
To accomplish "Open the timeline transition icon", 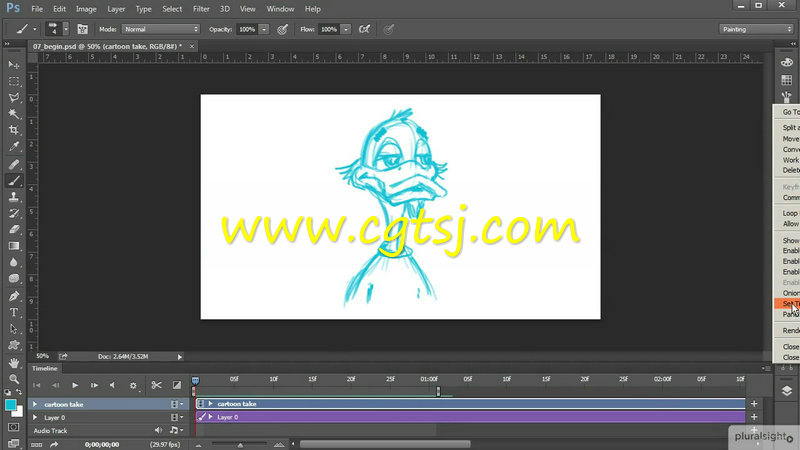I will click(x=177, y=385).
